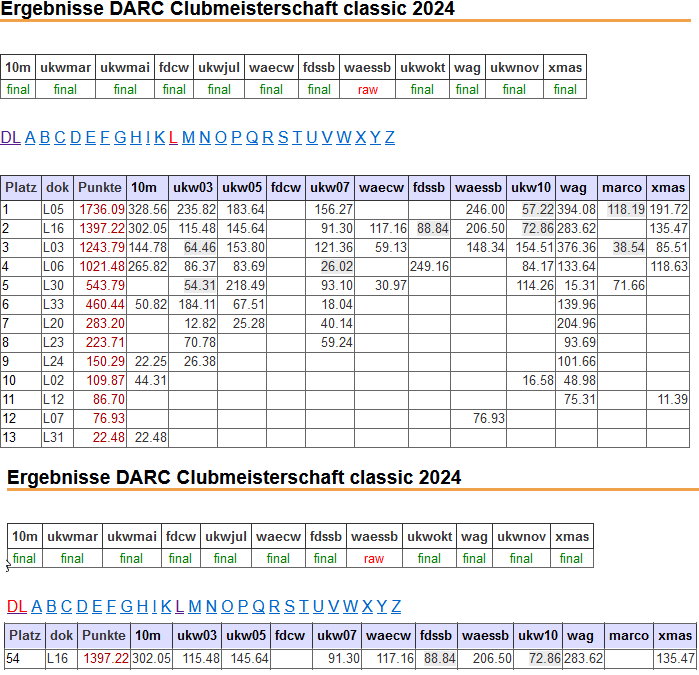Viewport: 699px width, 675px height.
Task: Select letter H in the second letter index
Action: tap(142, 606)
